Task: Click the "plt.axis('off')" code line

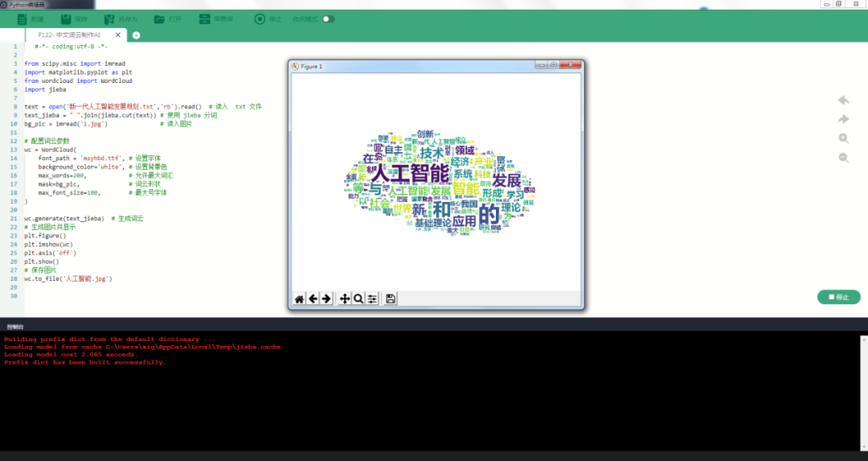Action: click(x=51, y=253)
